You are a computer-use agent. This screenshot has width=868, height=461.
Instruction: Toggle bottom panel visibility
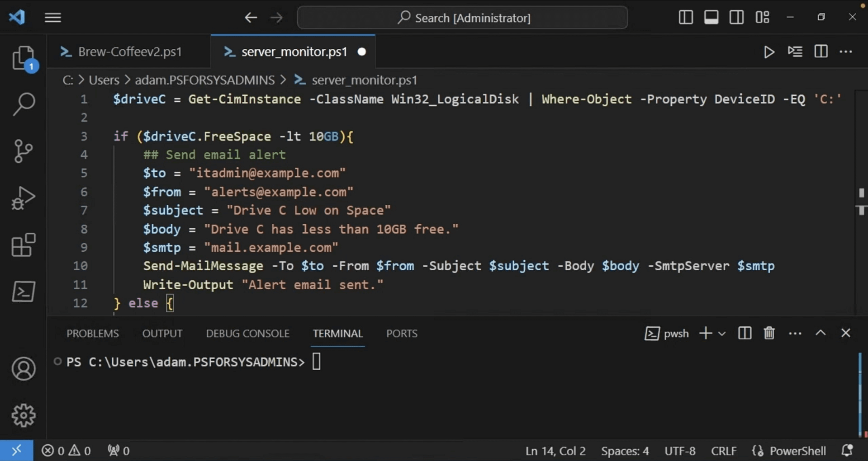[711, 17]
